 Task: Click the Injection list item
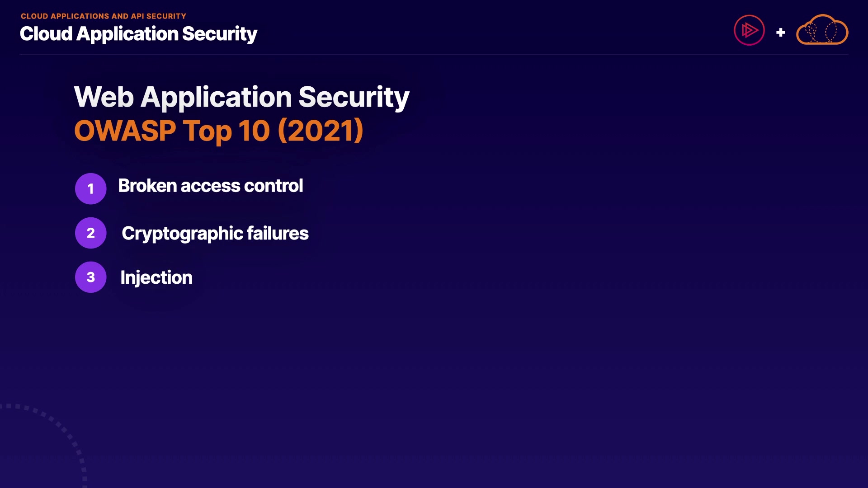pos(156,277)
